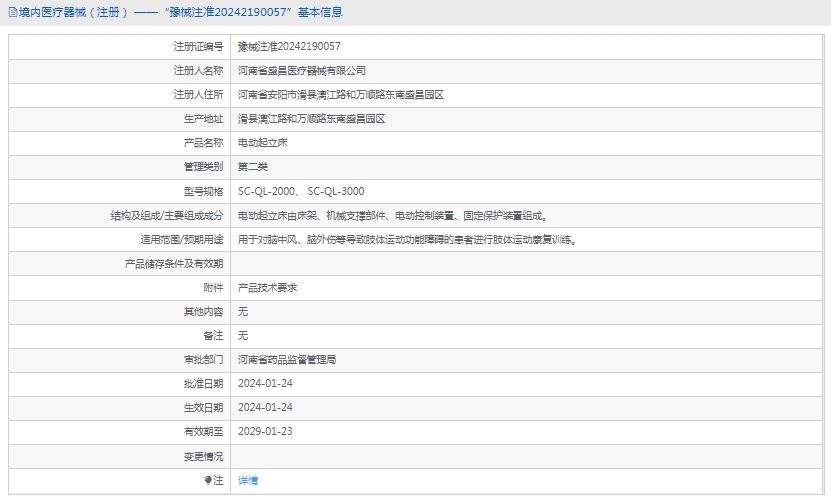Screen dimensions: 831x500
Task: Click the 批准日期 value 2024-01-24
Action: pos(265,384)
